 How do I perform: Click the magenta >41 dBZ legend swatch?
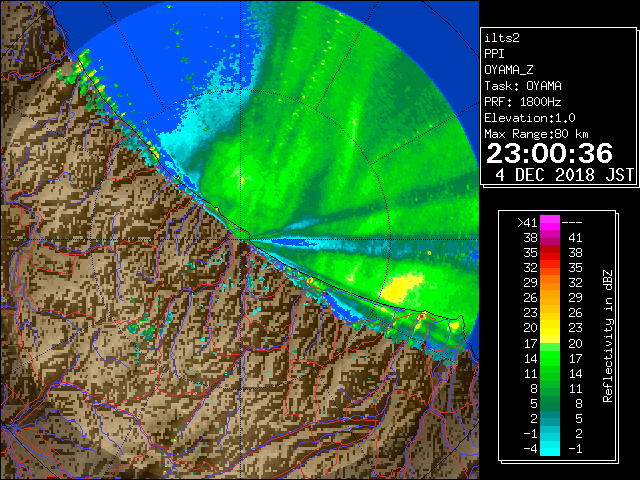(550, 222)
